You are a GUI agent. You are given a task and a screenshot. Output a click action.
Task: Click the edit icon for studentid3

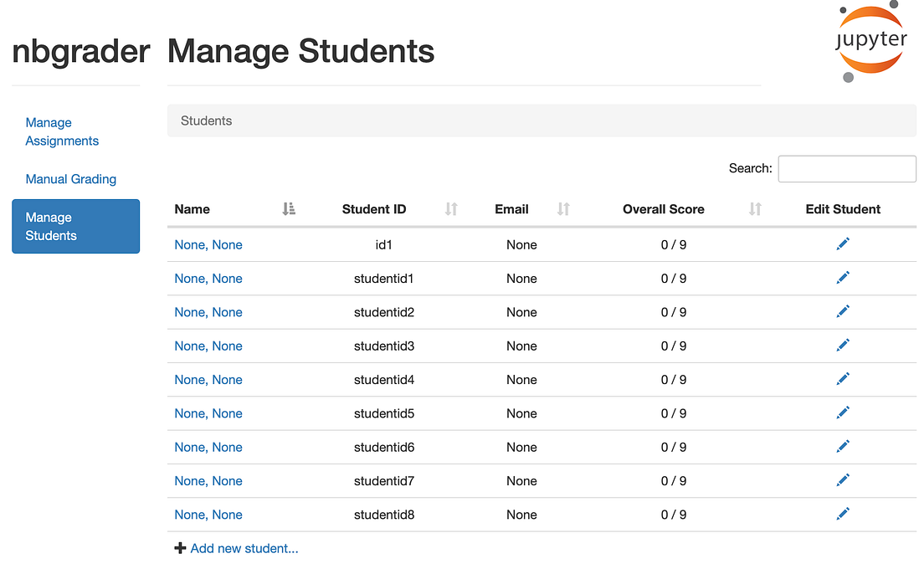(x=843, y=345)
